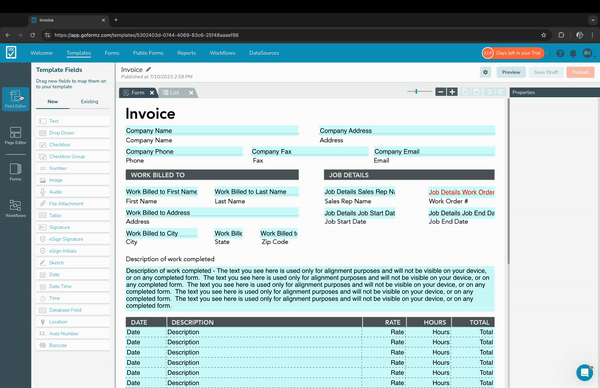The image size is (600, 388).
Task: Select the Job Details Work Order field
Action: [461, 192]
